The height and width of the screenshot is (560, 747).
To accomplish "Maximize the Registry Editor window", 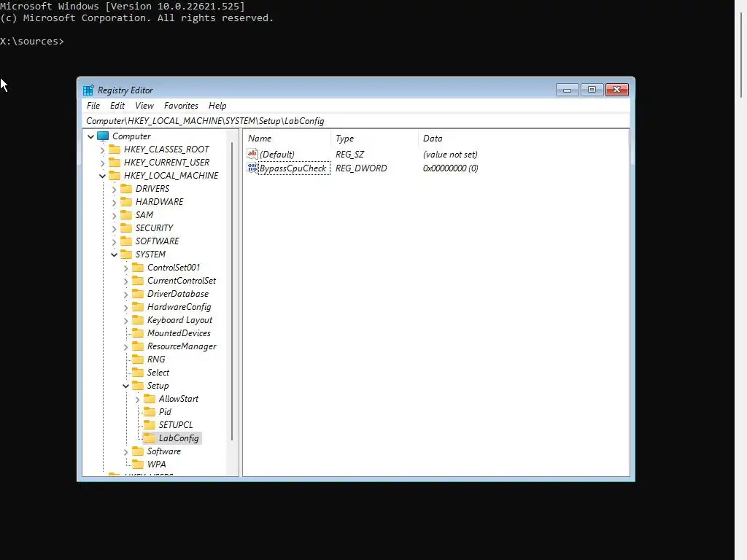I will pyautogui.click(x=592, y=90).
